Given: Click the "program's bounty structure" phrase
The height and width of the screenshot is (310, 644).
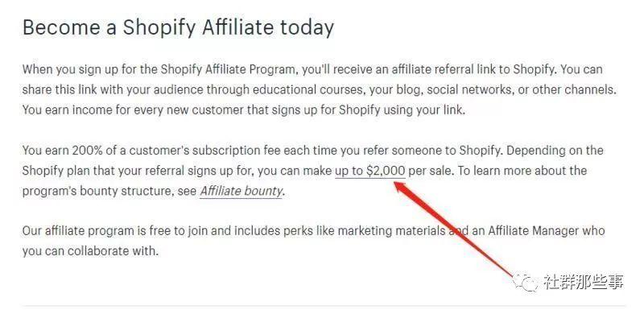Looking at the screenshot, I should 94,191.
